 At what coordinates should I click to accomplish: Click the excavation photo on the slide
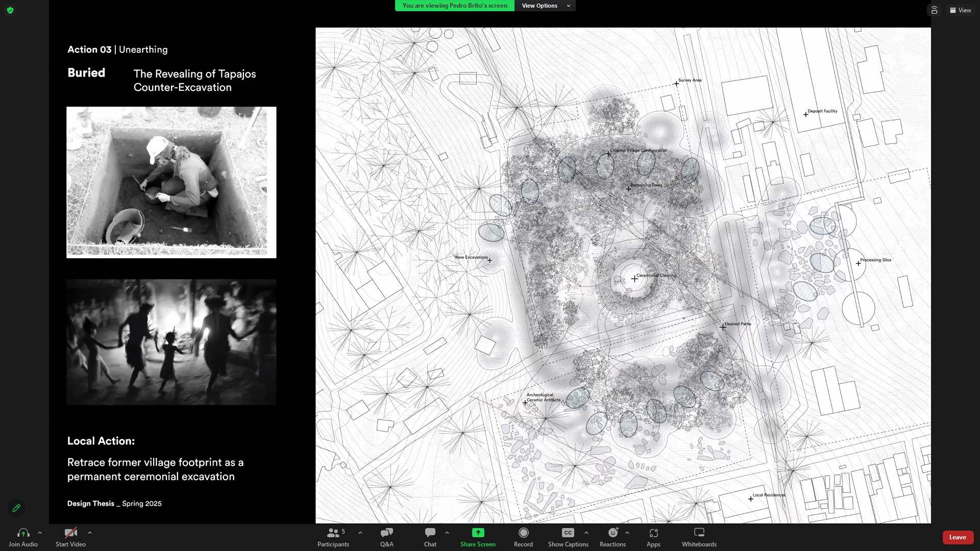click(x=171, y=182)
